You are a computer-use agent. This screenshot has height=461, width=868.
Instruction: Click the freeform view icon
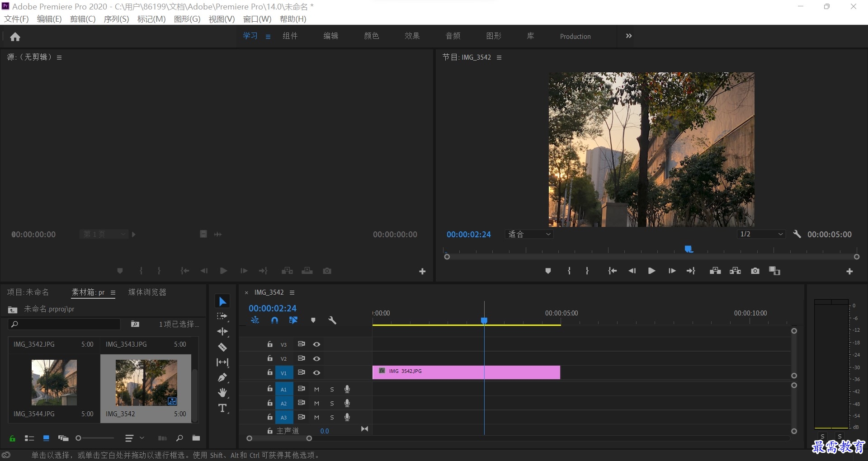[x=63, y=438]
